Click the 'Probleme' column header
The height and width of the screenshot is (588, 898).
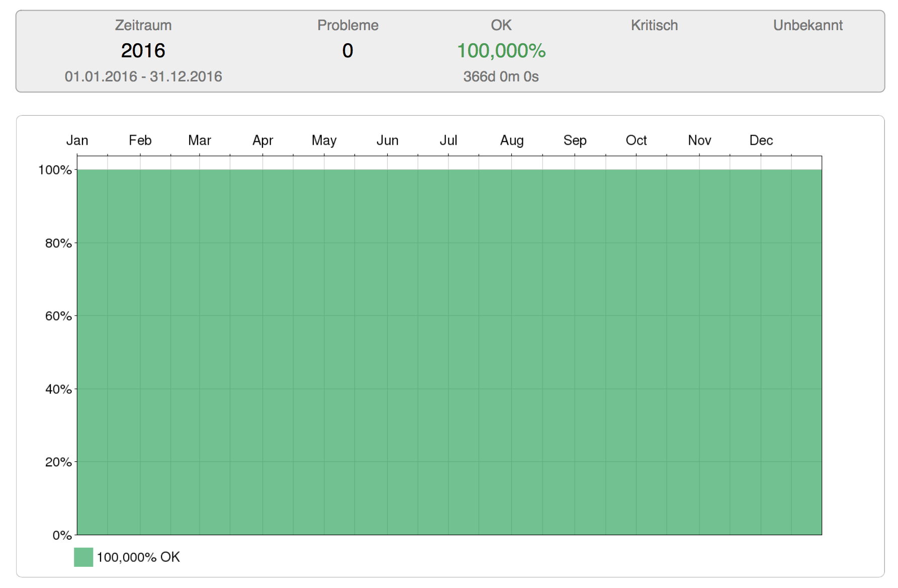tap(348, 25)
